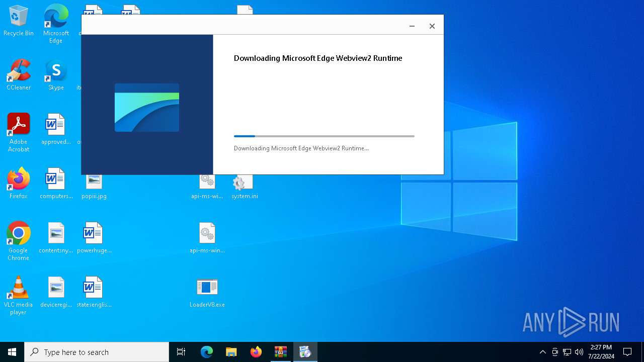Open Microsoft Edge desktop shortcut

click(x=56, y=24)
